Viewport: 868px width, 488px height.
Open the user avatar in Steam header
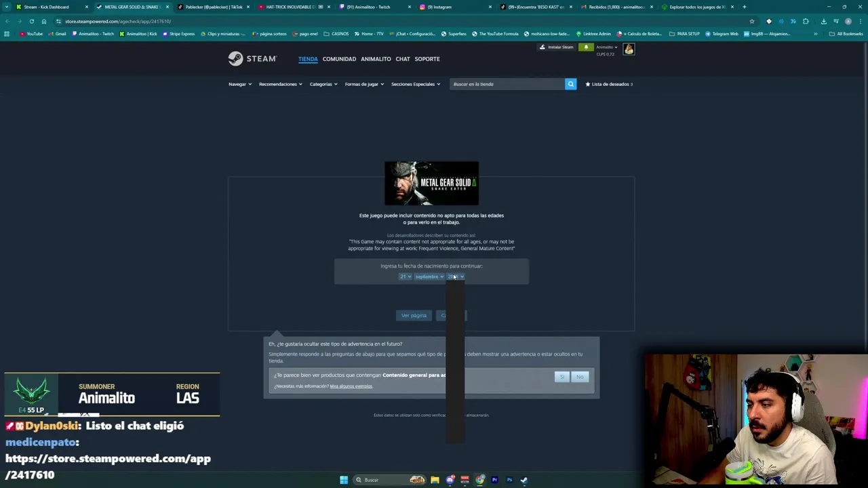pyautogui.click(x=629, y=49)
